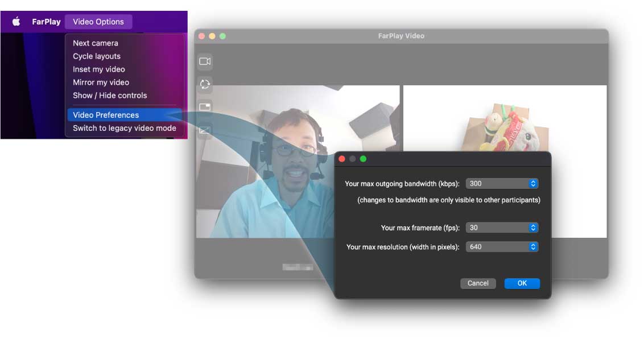Open Video Preferences from the menu
The width and height of the screenshot is (644, 339).
coord(106,115)
